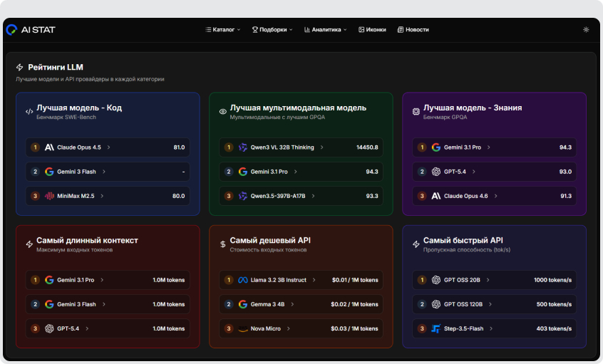Click the bolt icon in Самый длинный контекст
603x364 pixels.
(x=29, y=244)
